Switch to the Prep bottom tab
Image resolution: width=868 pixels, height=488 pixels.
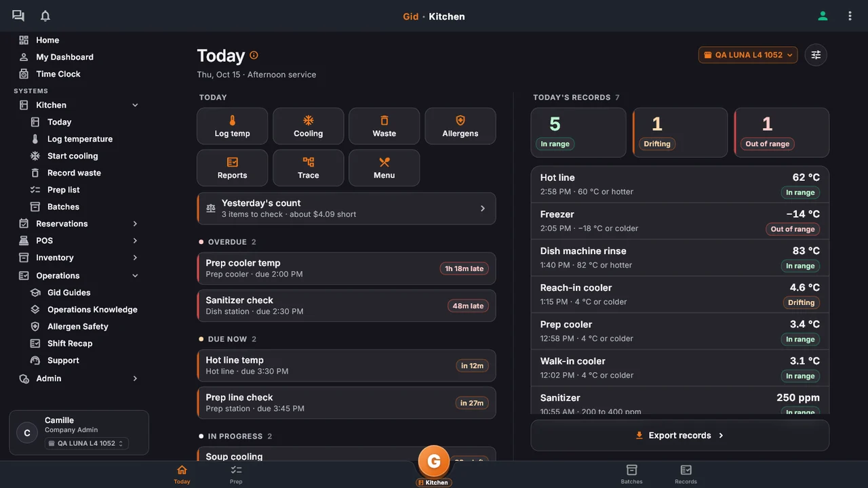click(236, 474)
